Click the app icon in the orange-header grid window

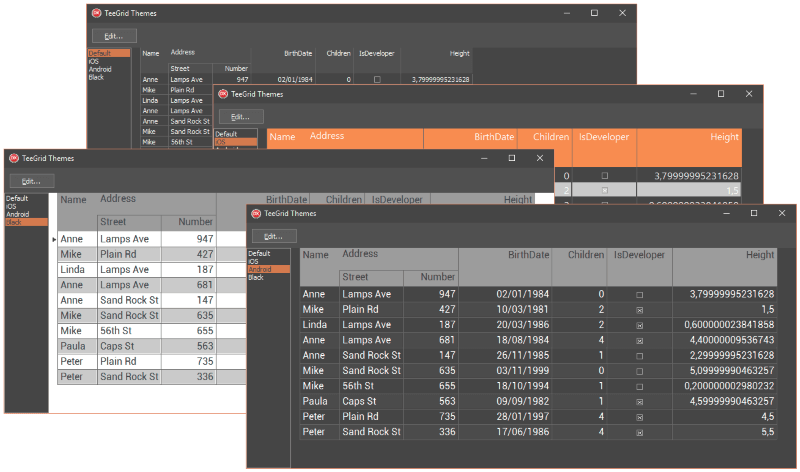223,94
